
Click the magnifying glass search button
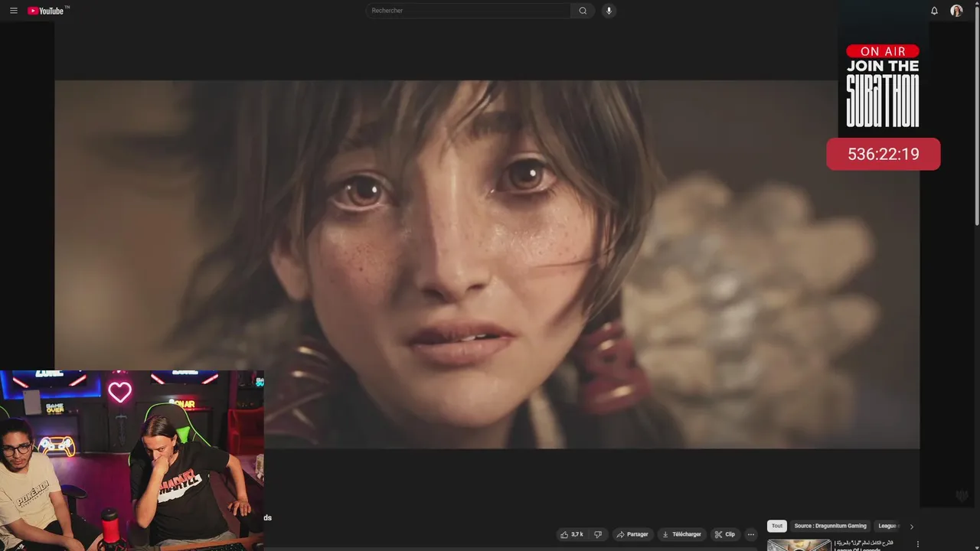583,11
